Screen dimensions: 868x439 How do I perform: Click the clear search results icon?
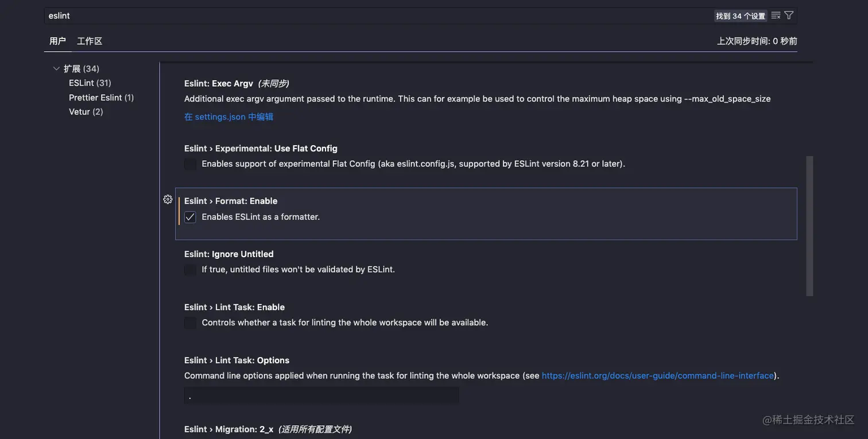[x=774, y=14]
